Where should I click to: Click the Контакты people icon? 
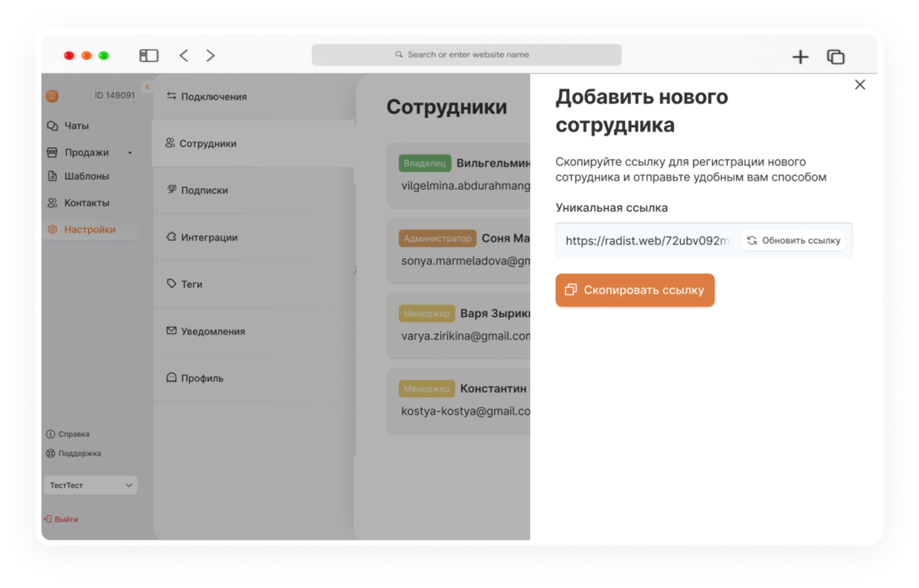pyautogui.click(x=52, y=203)
